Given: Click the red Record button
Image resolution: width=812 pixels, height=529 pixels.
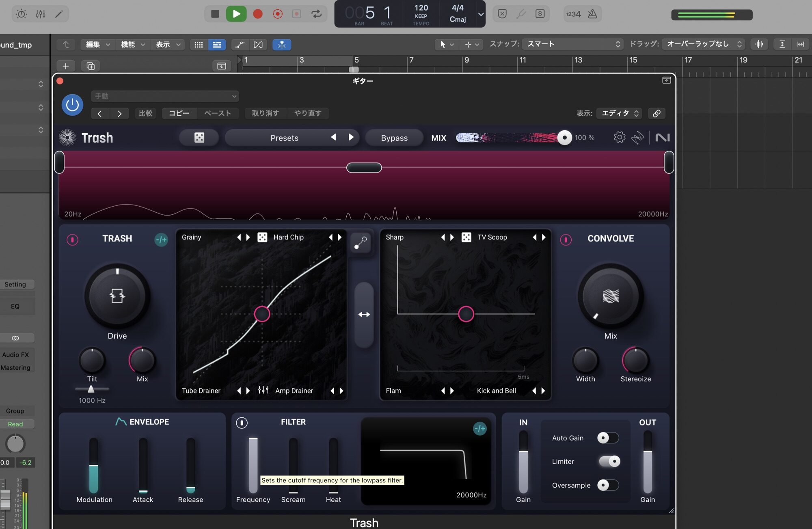Looking at the screenshot, I should click(257, 14).
